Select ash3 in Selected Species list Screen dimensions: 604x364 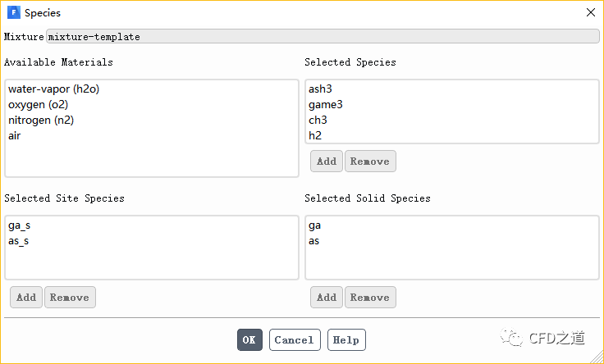point(321,89)
